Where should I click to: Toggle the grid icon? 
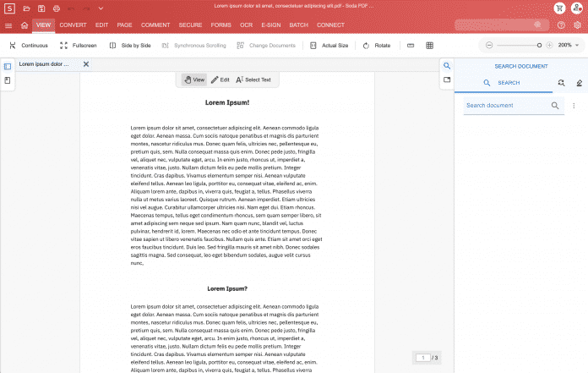(430, 46)
